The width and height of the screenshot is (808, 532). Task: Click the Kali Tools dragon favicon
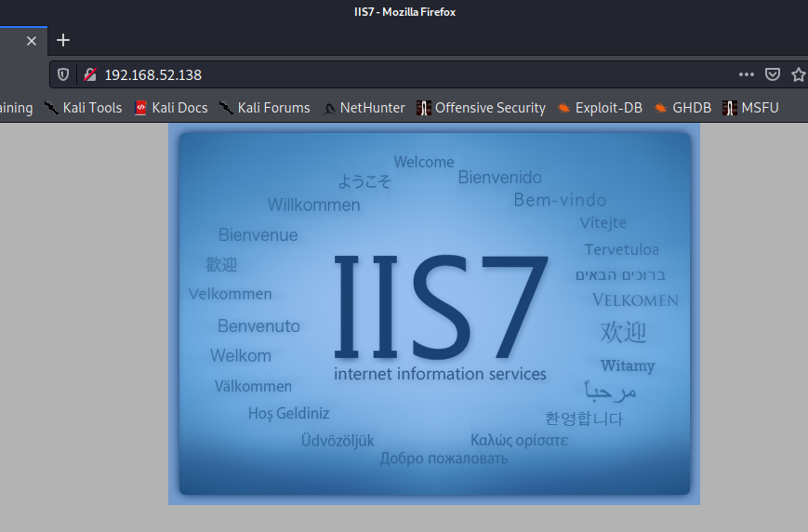(51, 108)
